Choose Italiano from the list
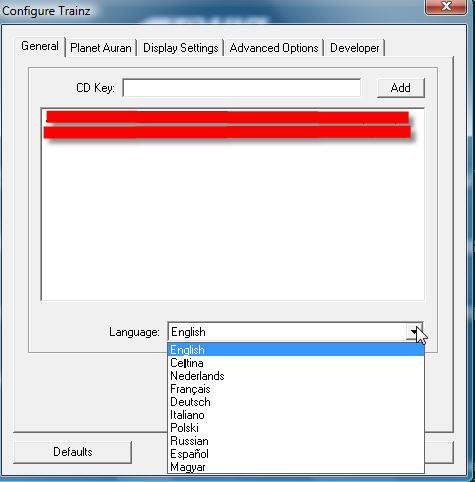 (x=296, y=415)
